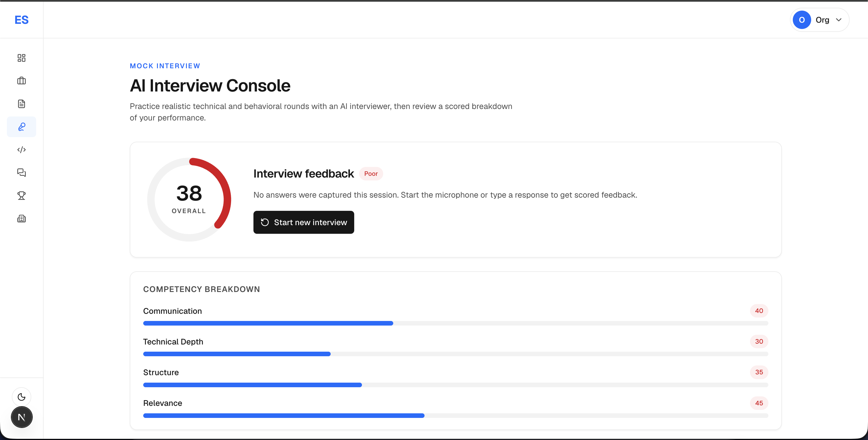Click the 'Org' account name text
This screenshot has width=868, height=440.
[822, 20]
